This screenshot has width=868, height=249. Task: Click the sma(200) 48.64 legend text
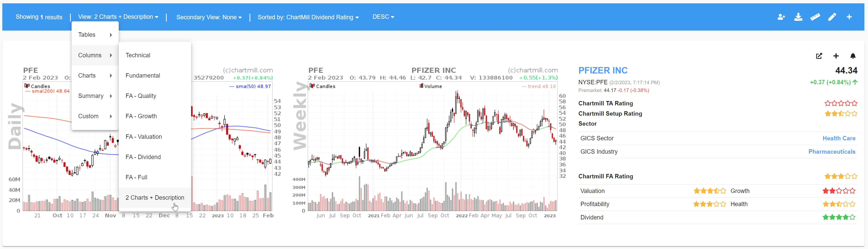[x=47, y=91]
